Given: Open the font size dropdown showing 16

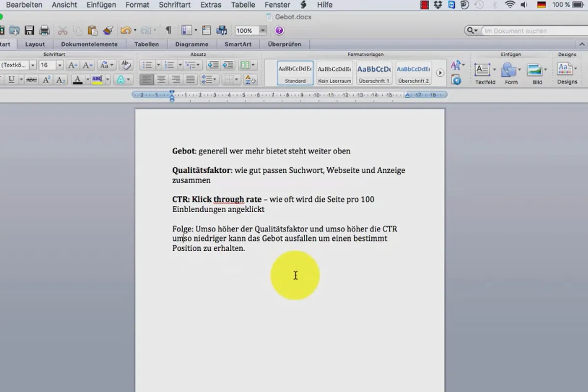Looking at the screenshot, I should (60, 65).
